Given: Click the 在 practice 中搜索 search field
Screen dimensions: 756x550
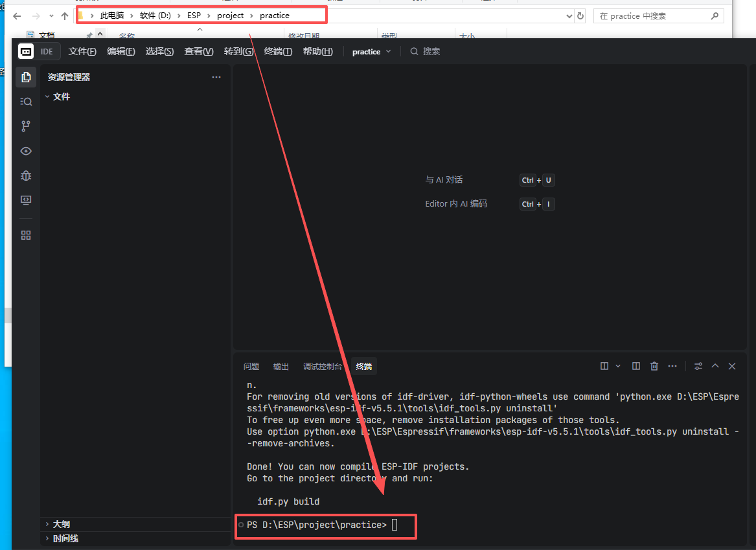Looking at the screenshot, I should point(659,16).
